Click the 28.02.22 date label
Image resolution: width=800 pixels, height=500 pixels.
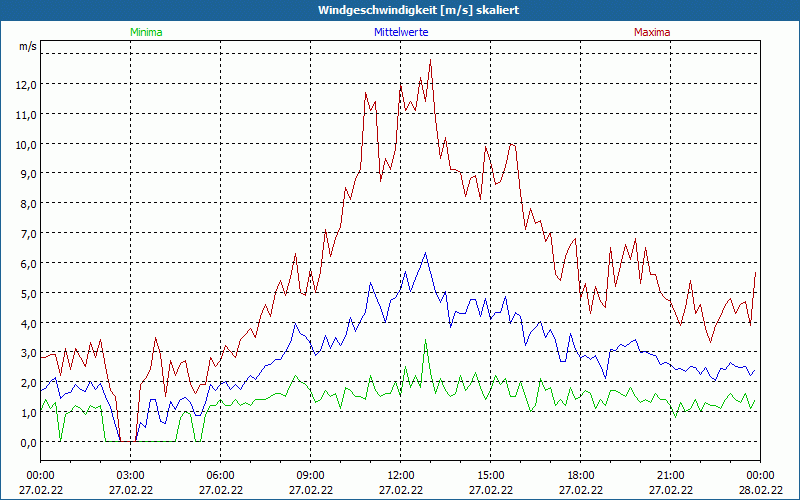[x=760, y=490]
